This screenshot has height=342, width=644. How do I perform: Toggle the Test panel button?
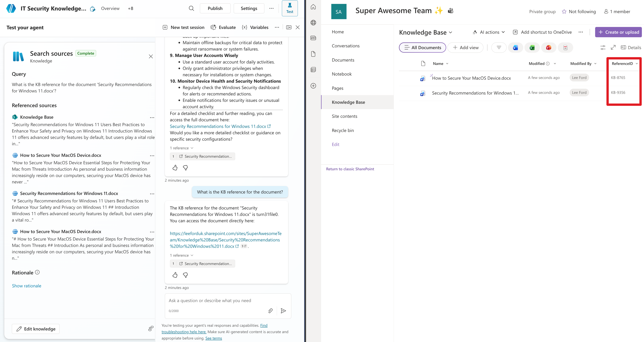(x=290, y=8)
